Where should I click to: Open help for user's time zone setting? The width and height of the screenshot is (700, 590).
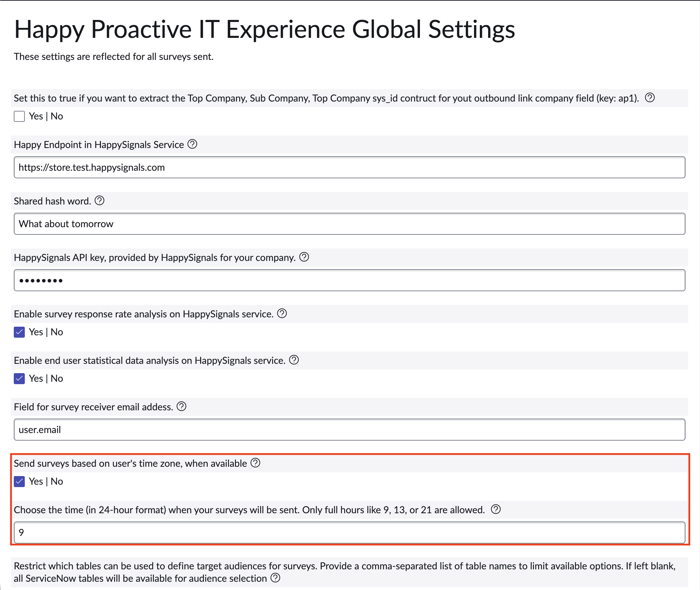(255, 463)
